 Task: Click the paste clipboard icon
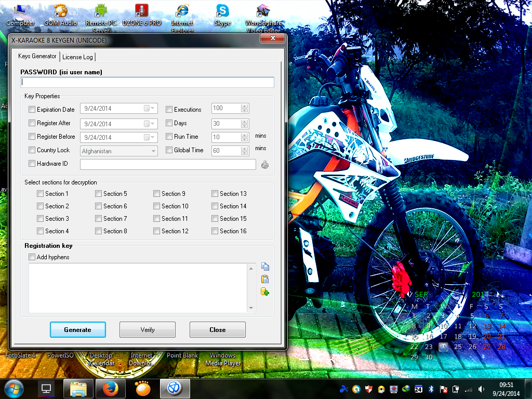click(x=265, y=279)
